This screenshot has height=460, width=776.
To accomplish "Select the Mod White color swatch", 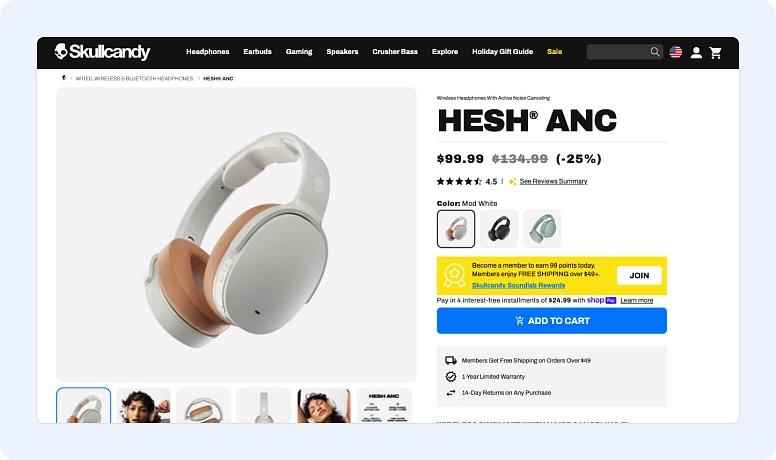I will coord(456,229).
